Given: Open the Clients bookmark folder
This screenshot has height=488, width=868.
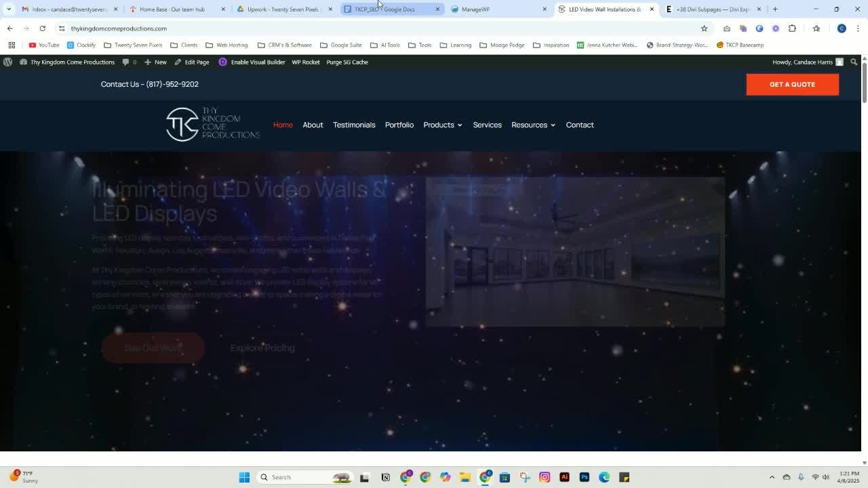Looking at the screenshot, I should pos(184,45).
